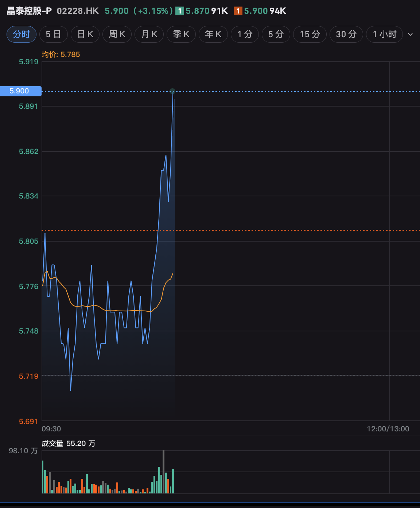420x508 pixels.
Task: Click the stock code 02228.HK
Action: (x=78, y=11)
